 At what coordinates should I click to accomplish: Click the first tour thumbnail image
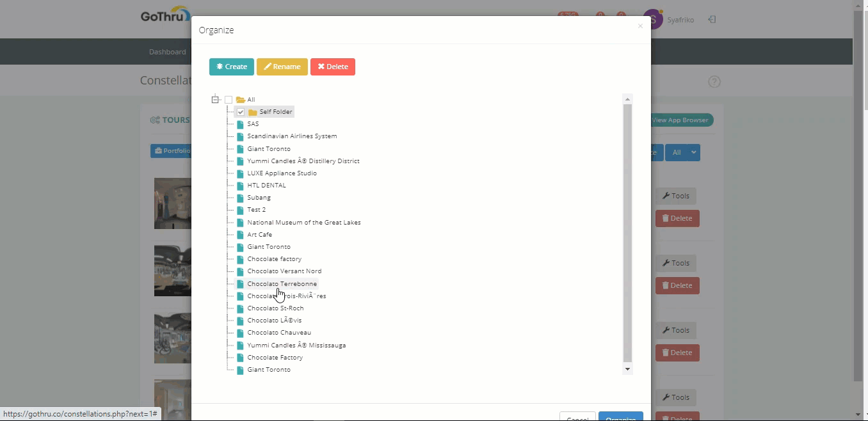click(173, 203)
